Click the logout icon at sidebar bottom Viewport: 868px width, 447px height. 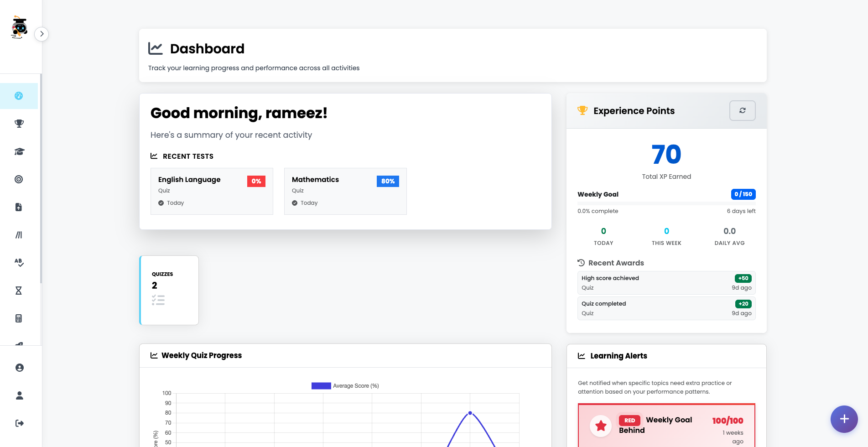tap(19, 423)
